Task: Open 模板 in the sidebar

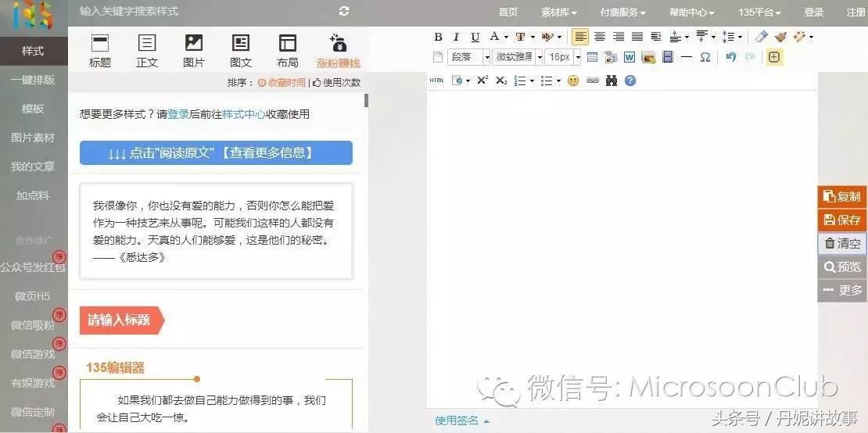Action: click(33, 109)
